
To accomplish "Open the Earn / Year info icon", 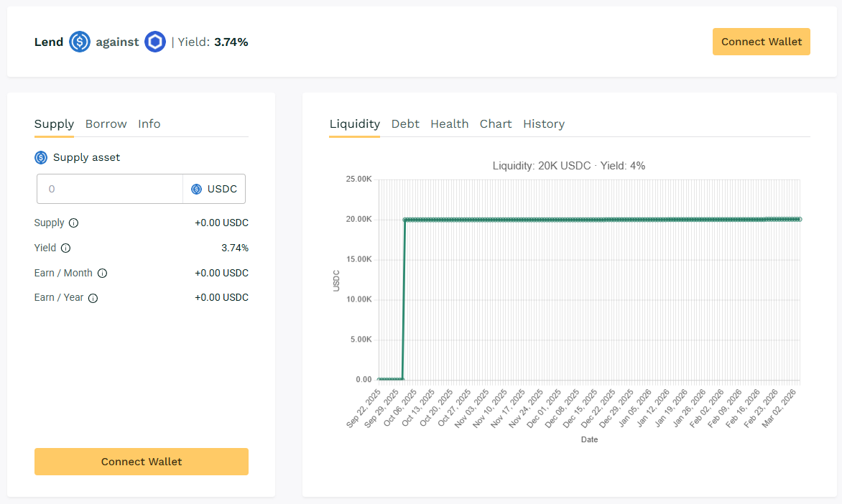I will click(x=93, y=298).
